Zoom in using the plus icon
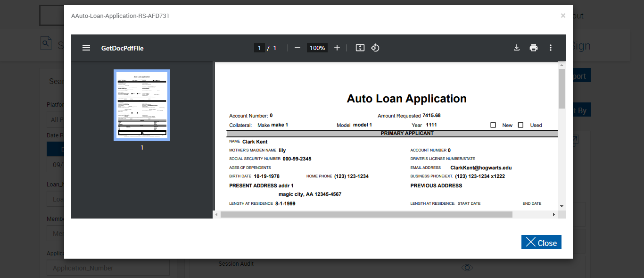Viewport: 644px width, 278px height. tap(337, 48)
